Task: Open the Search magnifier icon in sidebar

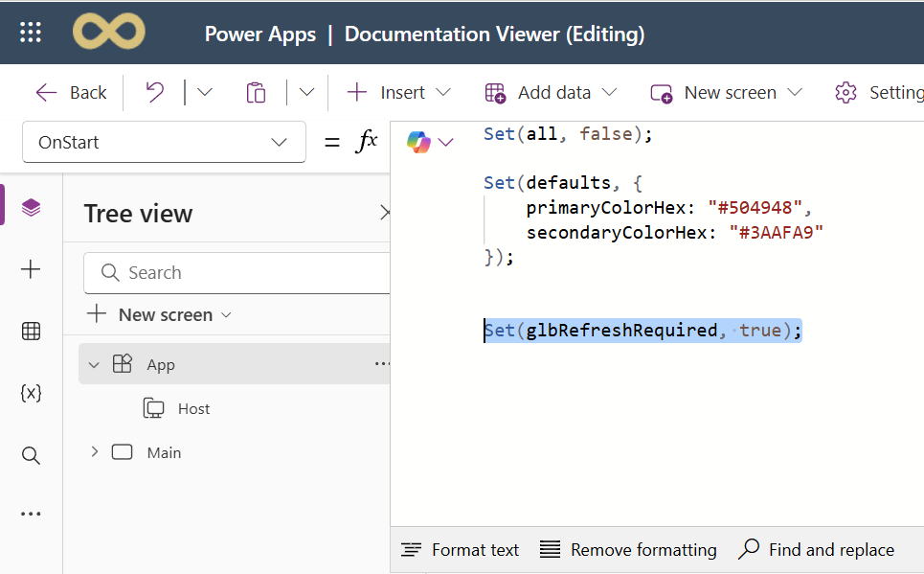Action: point(31,454)
